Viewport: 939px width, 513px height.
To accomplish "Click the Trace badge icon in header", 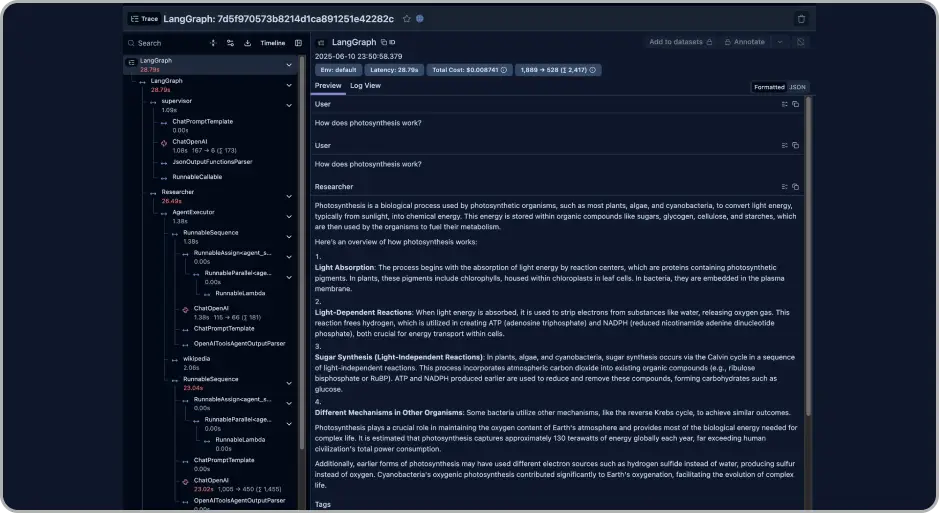I will [x=144, y=19].
